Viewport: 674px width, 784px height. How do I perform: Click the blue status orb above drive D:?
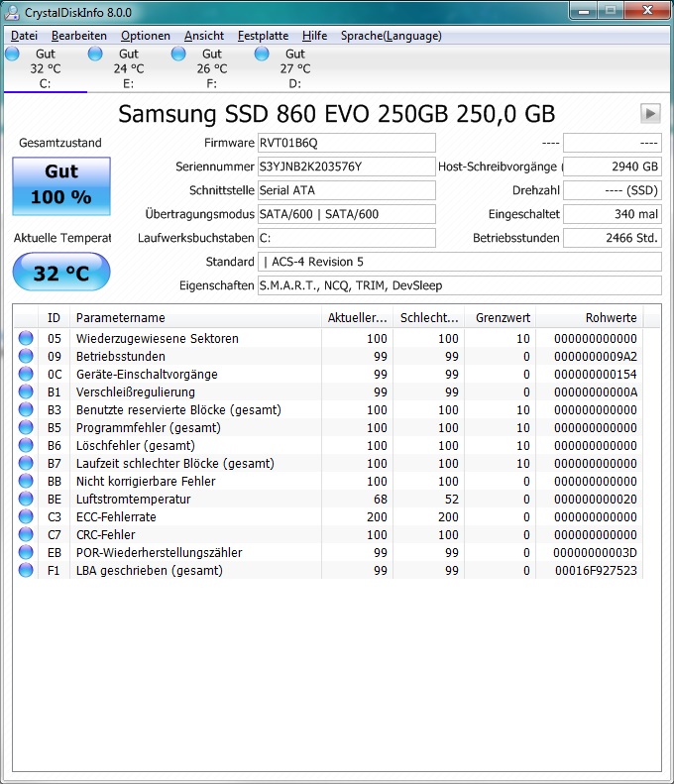point(262,54)
